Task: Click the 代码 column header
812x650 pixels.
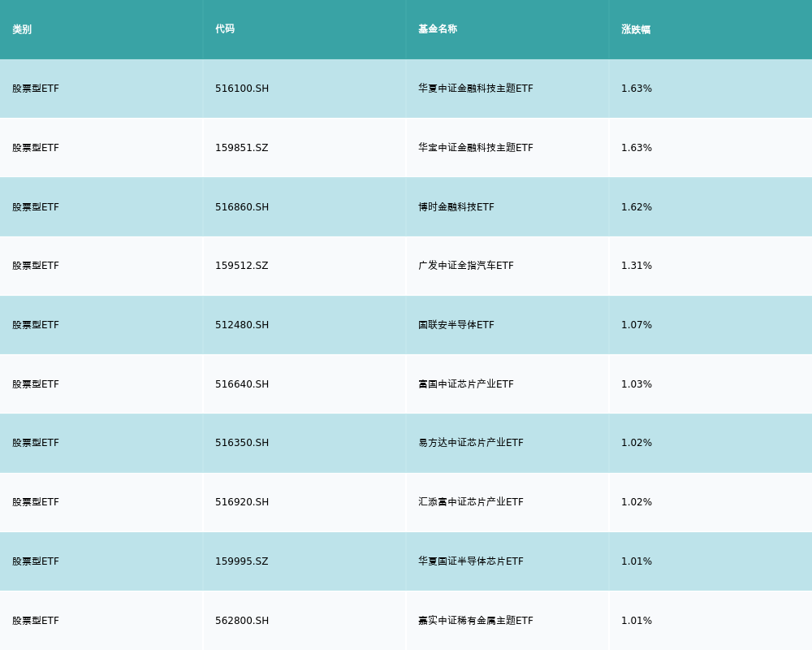Action: [x=225, y=29]
